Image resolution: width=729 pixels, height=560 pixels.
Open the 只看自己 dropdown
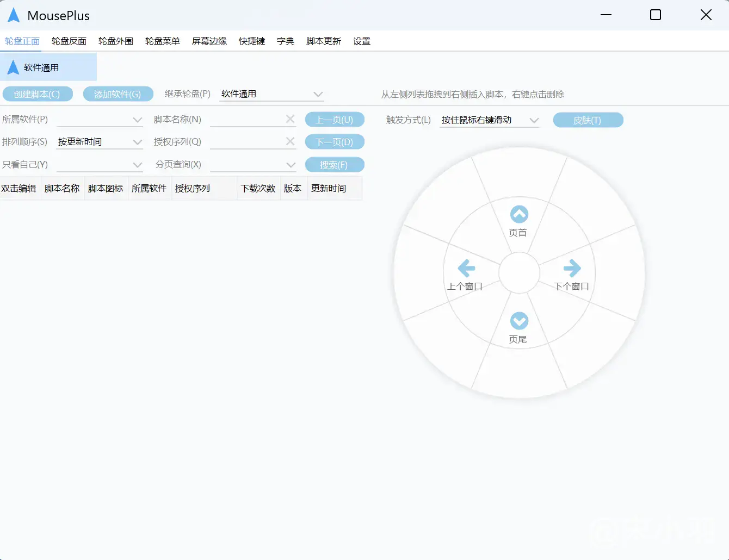137,165
